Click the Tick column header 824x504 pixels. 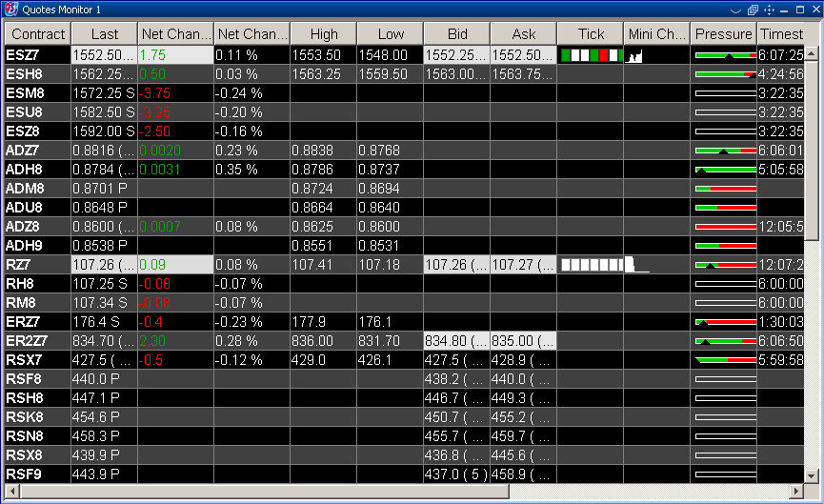coord(591,34)
